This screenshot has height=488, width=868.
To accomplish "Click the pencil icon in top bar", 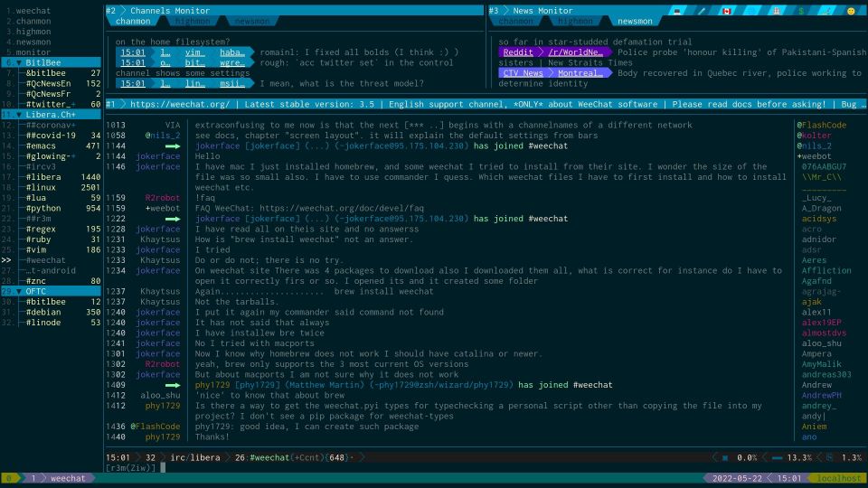I will click(x=702, y=11).
